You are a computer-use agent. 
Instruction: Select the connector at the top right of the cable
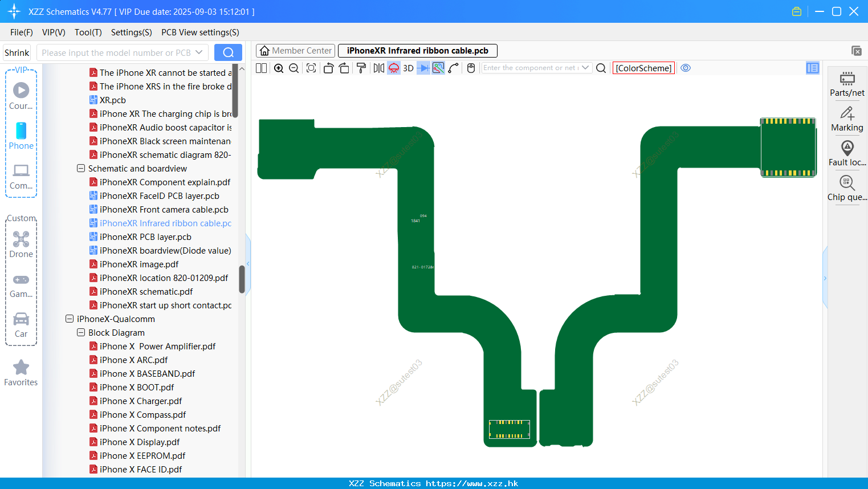point(788,147)
